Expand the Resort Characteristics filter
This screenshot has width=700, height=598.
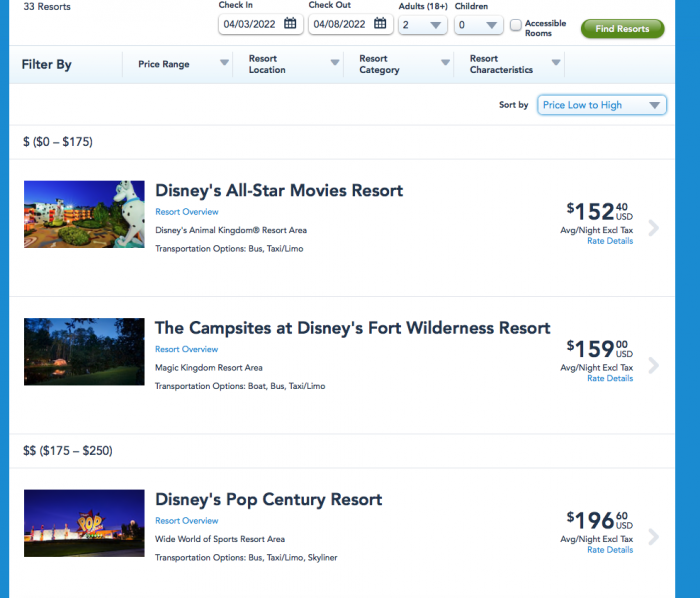click(516, 64)
